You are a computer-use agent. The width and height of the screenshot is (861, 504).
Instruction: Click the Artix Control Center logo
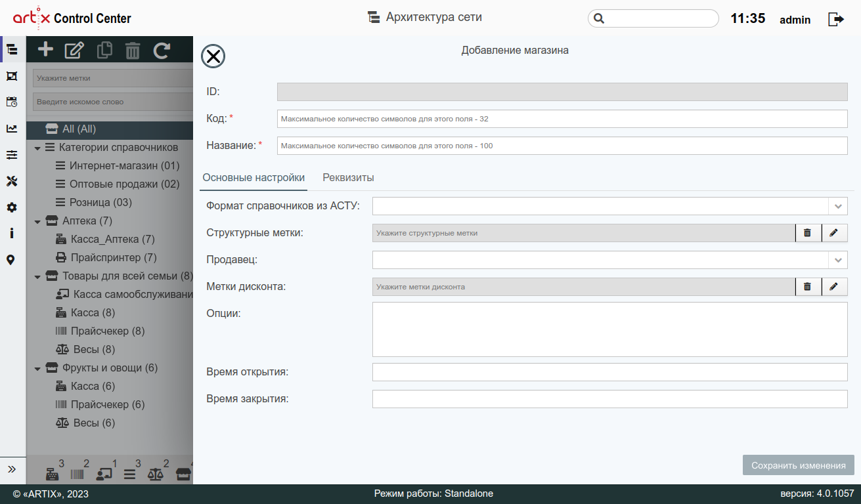click(x=72, y=18)
